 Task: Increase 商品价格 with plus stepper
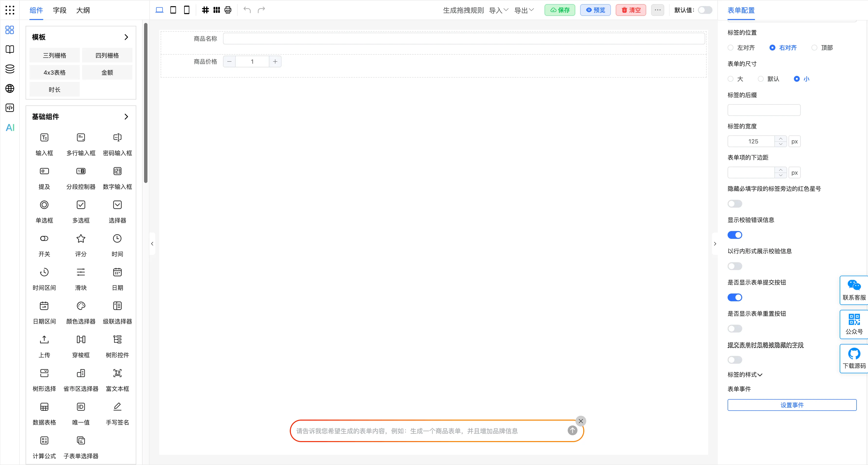[x=275, y=61]
